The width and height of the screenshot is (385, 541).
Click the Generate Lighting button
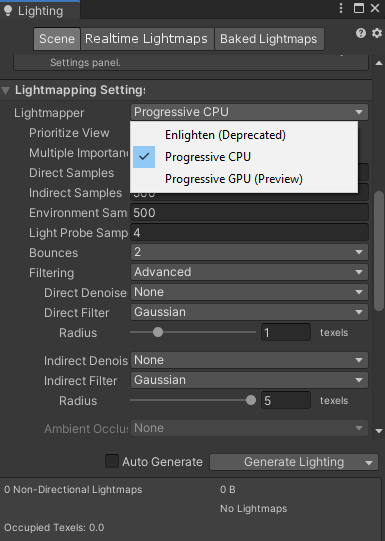pyautogui.click(x=287, y=462)
